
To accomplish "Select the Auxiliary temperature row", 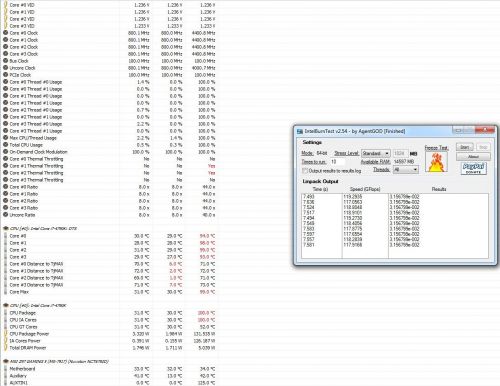I will tap(109, 376).
